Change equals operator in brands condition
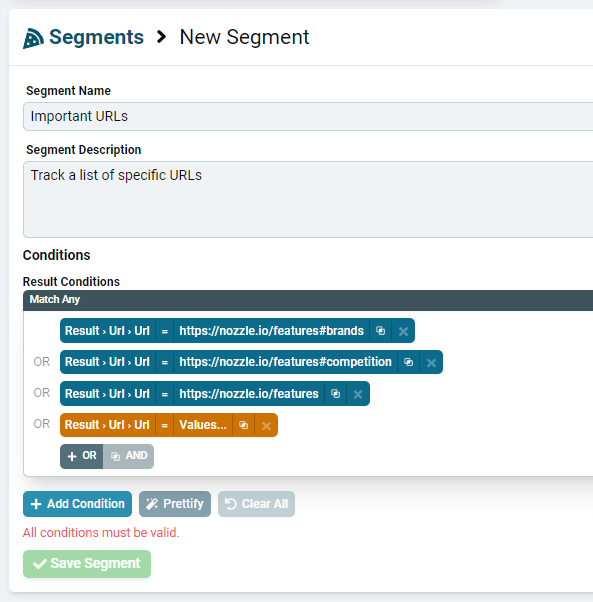 coord(165,331)
